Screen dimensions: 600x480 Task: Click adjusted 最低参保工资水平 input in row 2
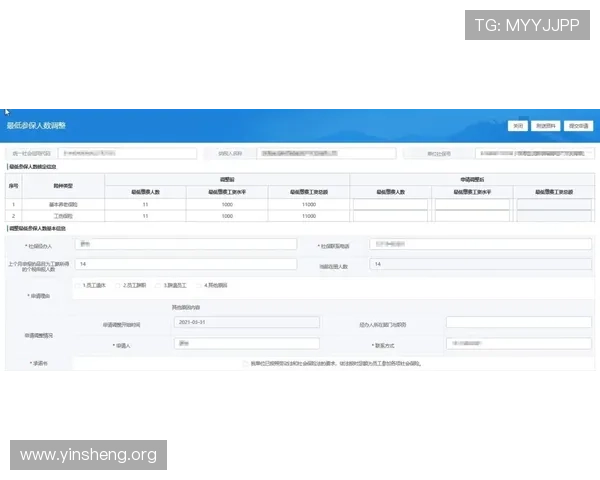point(472,216)
